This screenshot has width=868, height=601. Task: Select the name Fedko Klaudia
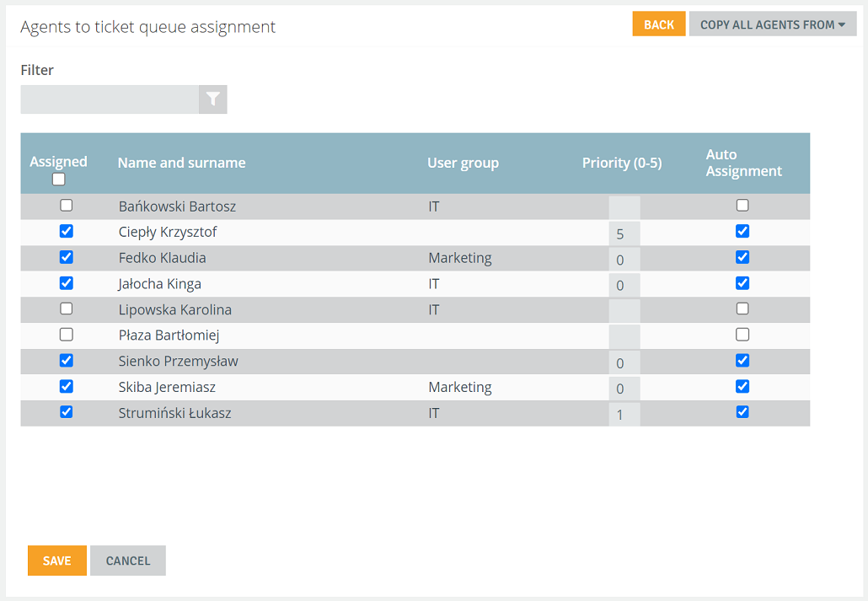(x=162, y=258)
